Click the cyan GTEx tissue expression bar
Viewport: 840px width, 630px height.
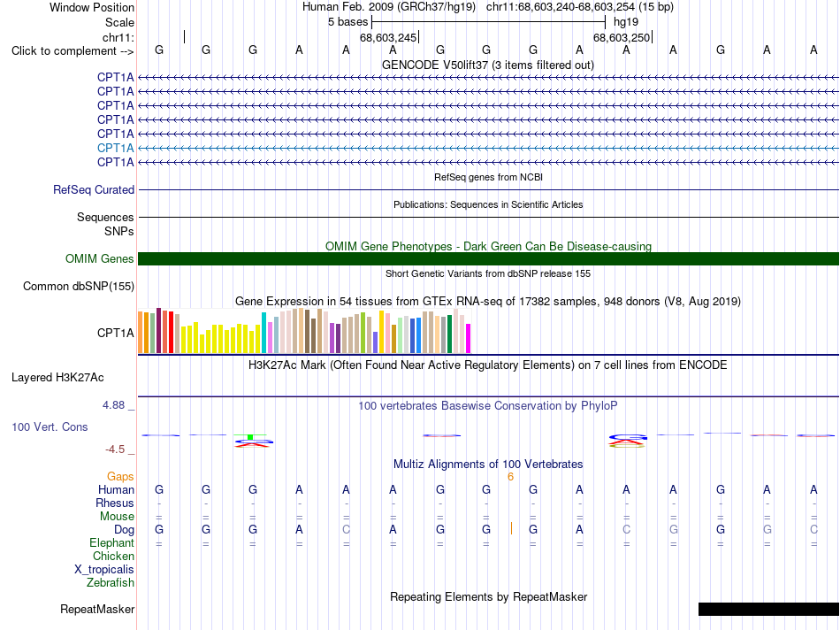click(x=263, y=333)
